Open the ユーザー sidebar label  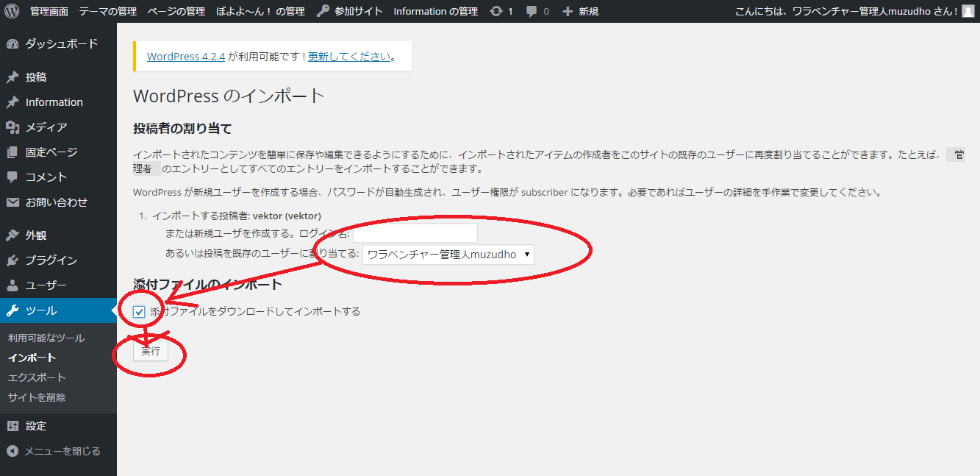(x=46, y=285)
